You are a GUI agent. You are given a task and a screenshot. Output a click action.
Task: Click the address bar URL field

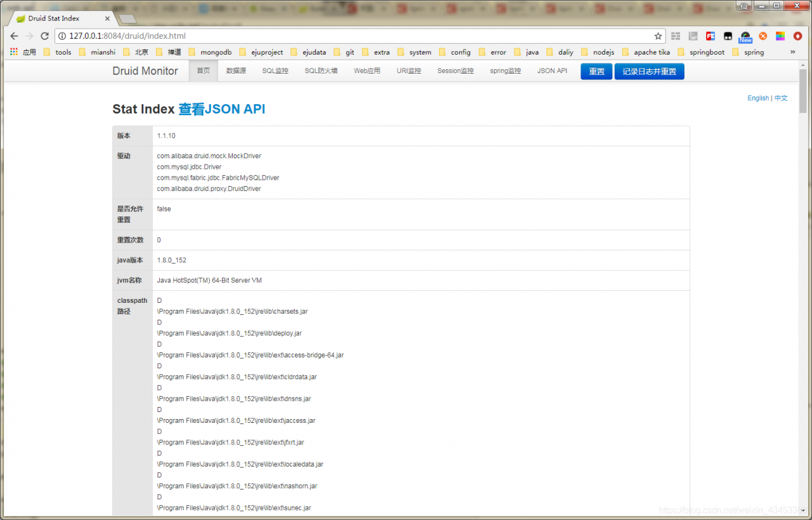click(358, 36)
